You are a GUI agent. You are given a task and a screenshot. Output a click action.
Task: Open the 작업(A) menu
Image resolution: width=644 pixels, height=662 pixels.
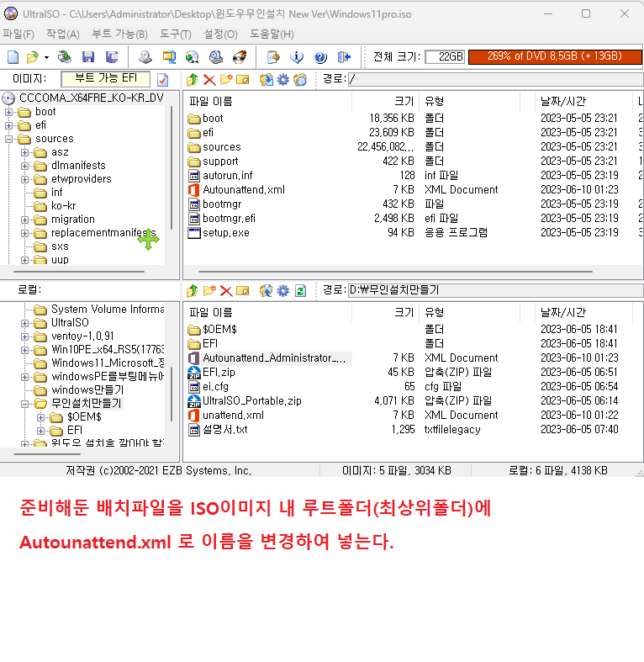click(x=63, y=34)
